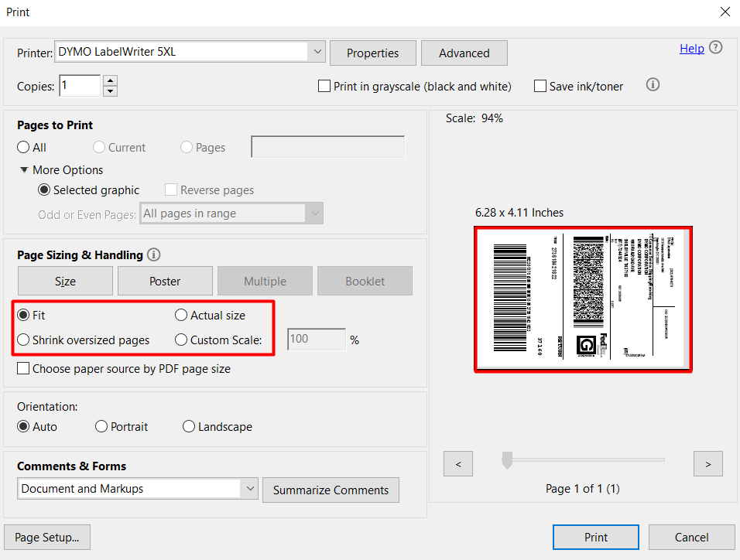Select the Current page option
Image resolution: width=740 pixels, height=560 pixels.
tap(98, 147)
